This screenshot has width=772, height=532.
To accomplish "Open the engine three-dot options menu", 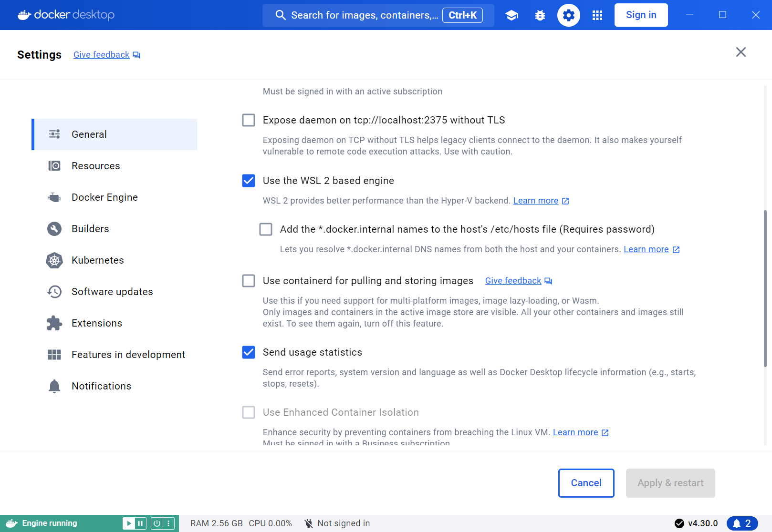I will point(168,523).
